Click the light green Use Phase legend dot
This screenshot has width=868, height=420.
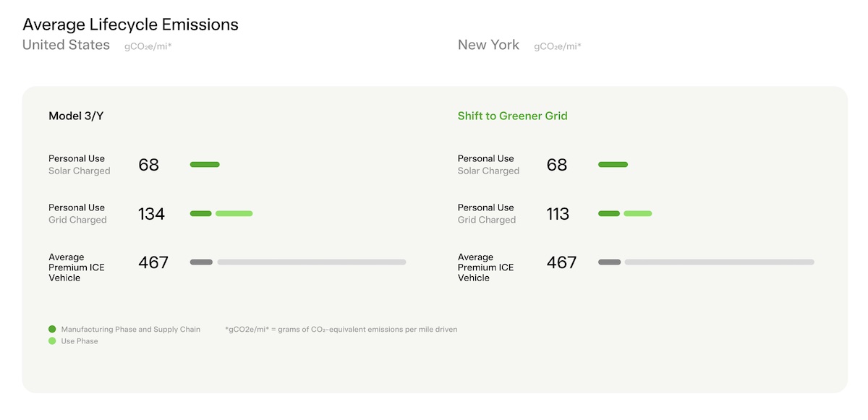pyautogui.click(x=52, y=341)
